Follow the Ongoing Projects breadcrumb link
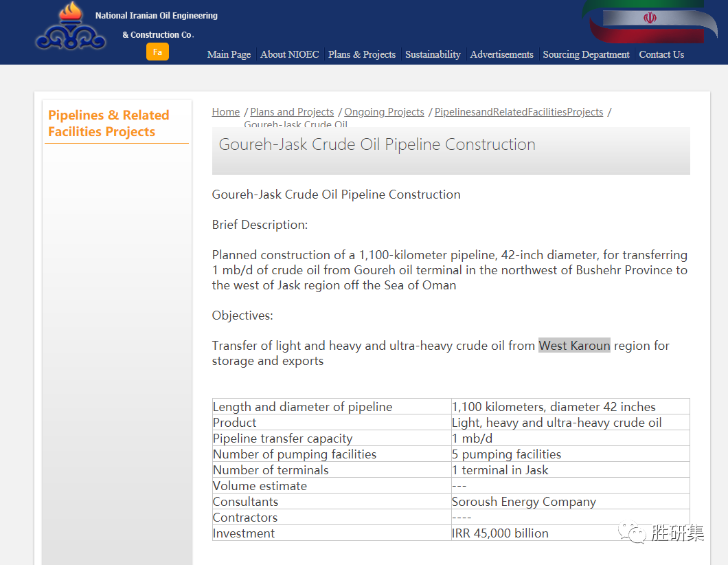The width and height of the screenshot is (728, 565). (384, 112)
